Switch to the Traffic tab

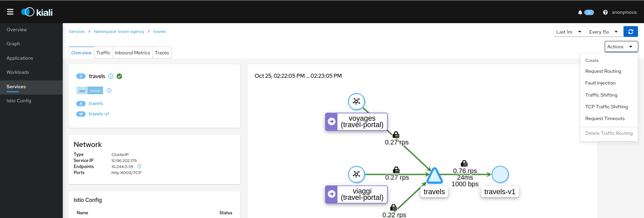(103, 53)
